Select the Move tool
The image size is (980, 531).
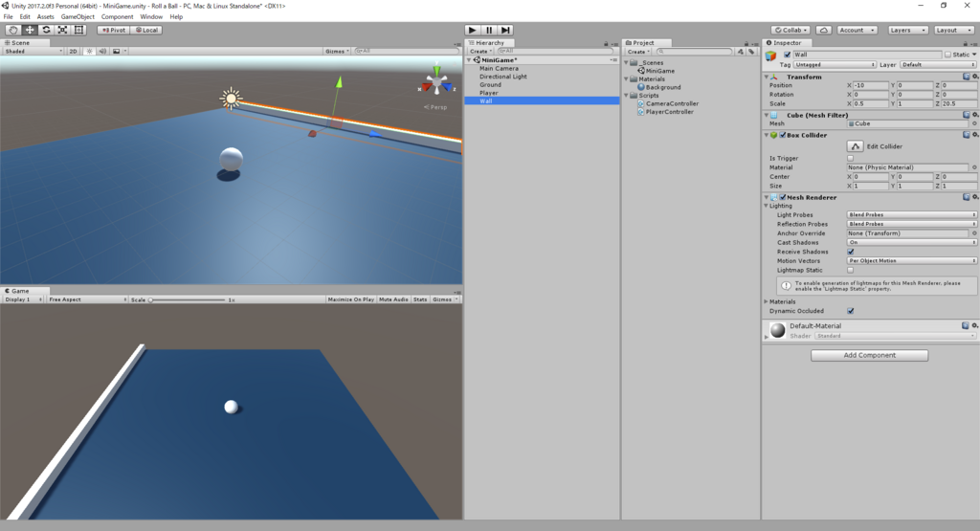(30, 30)
